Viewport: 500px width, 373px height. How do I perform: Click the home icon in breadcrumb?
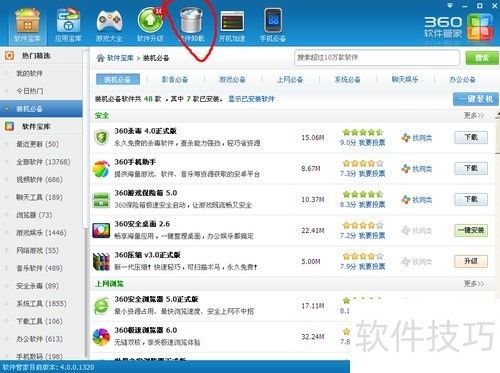[100, 58]
